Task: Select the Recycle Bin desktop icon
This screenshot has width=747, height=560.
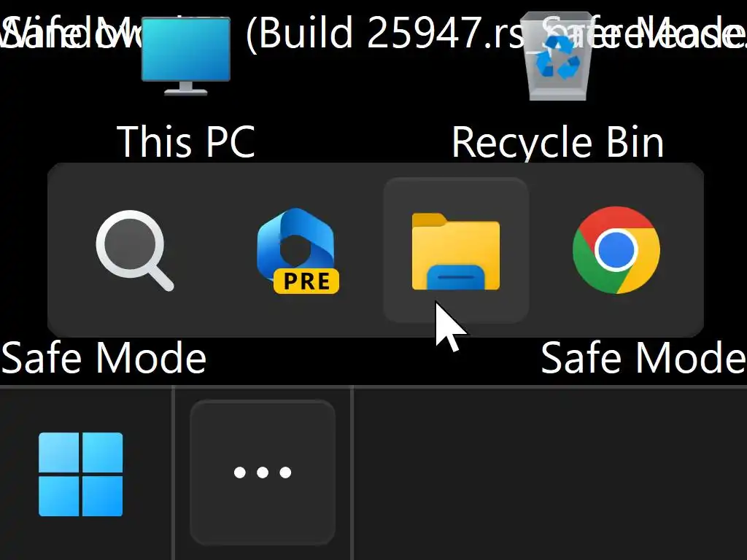Action: [557, 56]
